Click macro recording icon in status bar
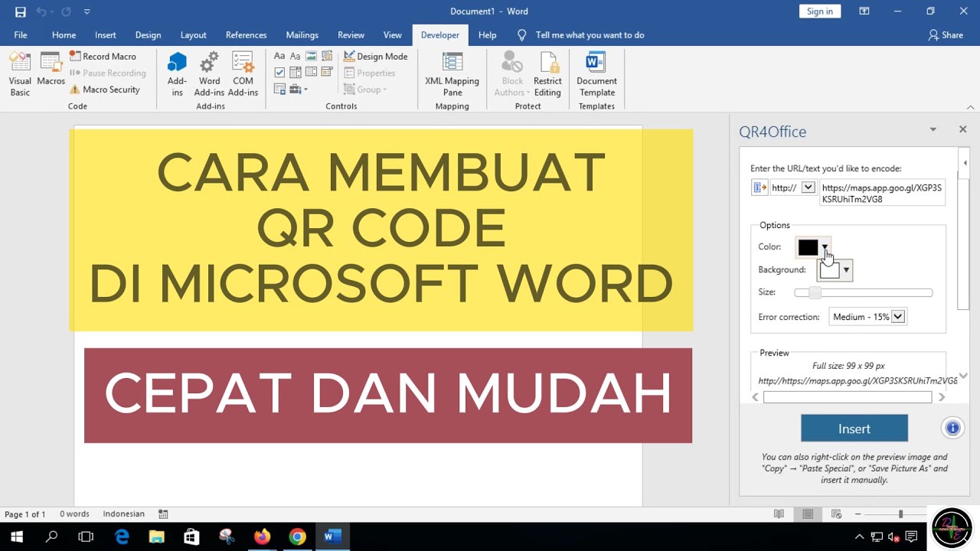The image size is (980, 551). [x=163, y=514]
